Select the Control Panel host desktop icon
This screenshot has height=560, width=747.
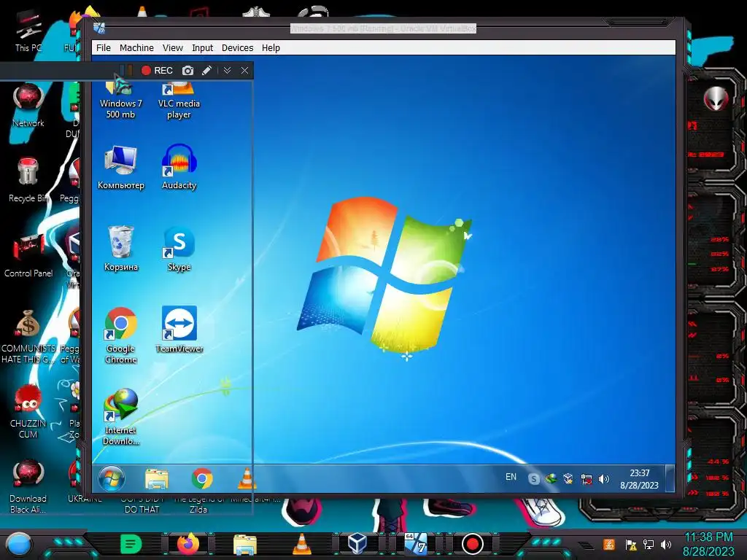[x=28, y=255]
